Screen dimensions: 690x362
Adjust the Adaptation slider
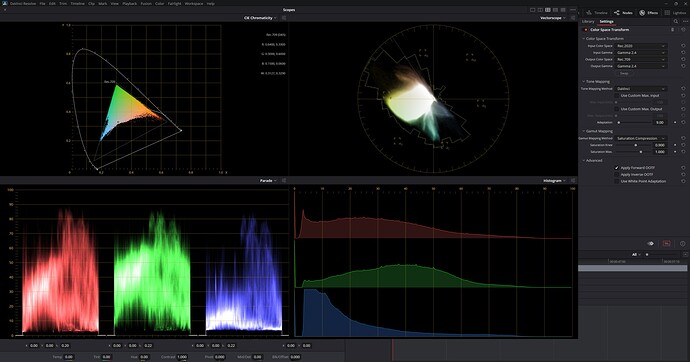tap(633, 122)
